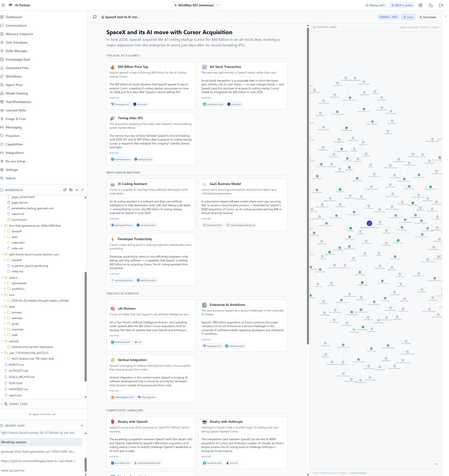Click plus icon in Workspace header
Image resolution: width=449 pixels, height=476 pixels.
tap(77, 190)
